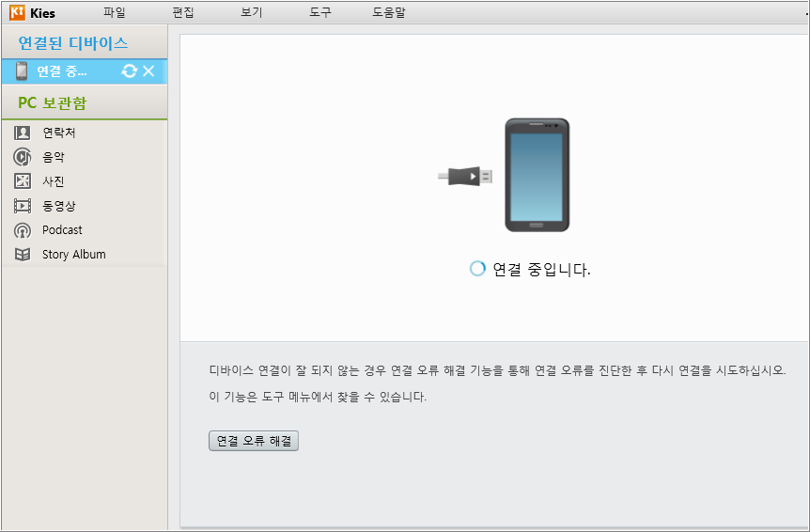Click the Story Album book icon
Screen dimensions: 810x532
tap(23, 254)
